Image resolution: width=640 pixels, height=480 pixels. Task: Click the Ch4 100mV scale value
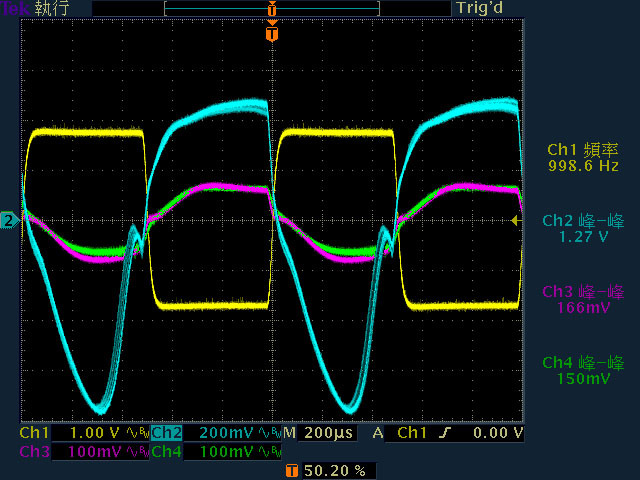(x=227, y=451)
